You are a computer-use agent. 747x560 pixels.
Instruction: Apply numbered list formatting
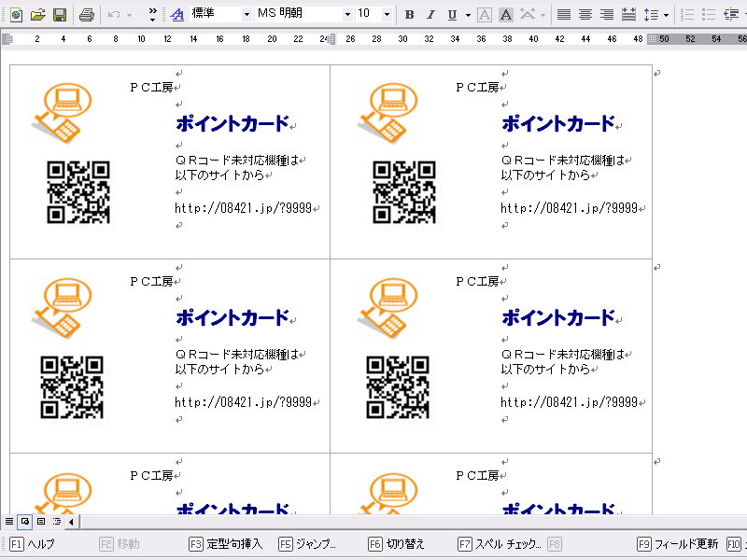[x=687, y=15]
